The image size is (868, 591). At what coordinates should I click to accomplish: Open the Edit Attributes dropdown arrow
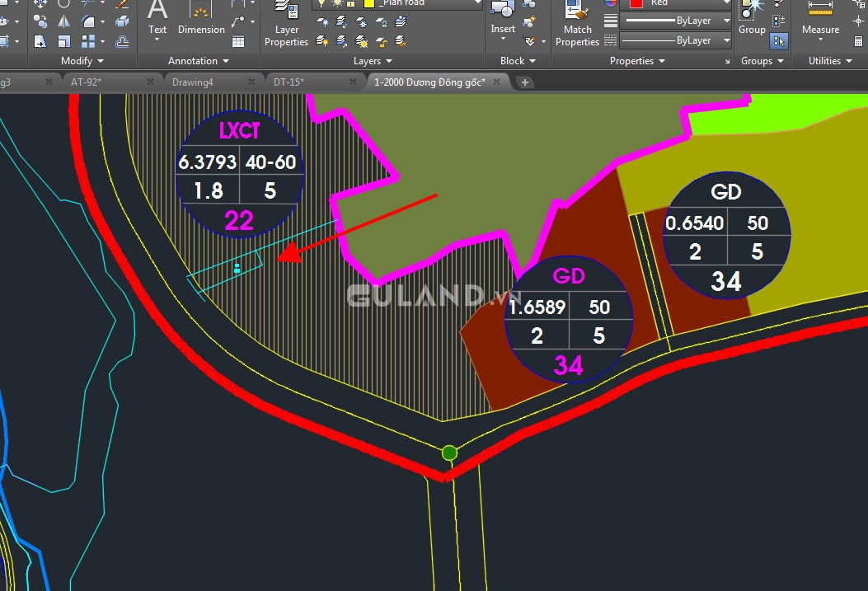pyautogui.click(x=543, y=41)
